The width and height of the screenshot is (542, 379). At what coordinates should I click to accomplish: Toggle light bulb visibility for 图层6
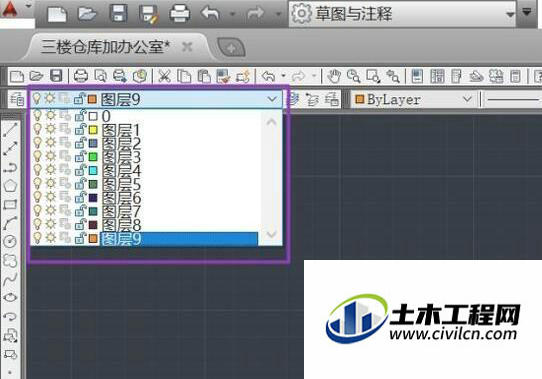[37, 197]
